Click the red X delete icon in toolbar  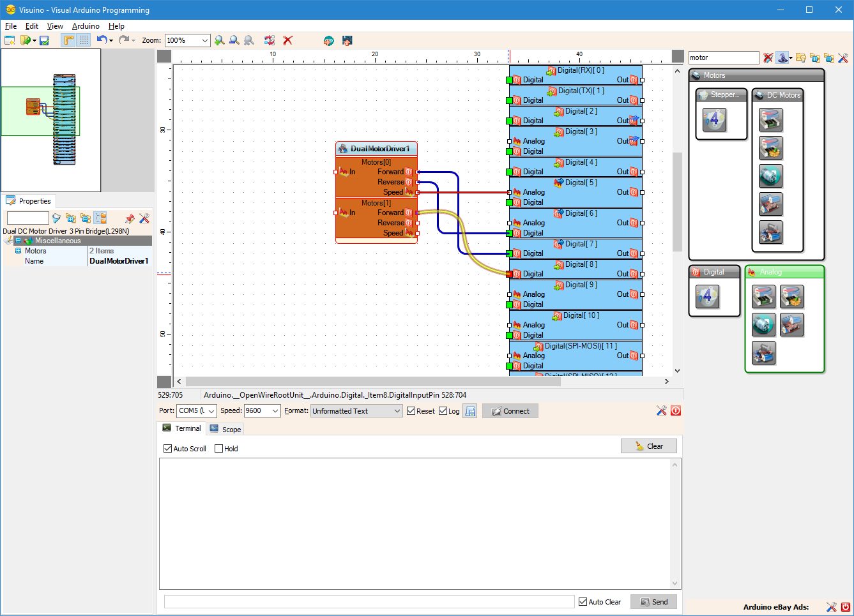tap(288, 40)
